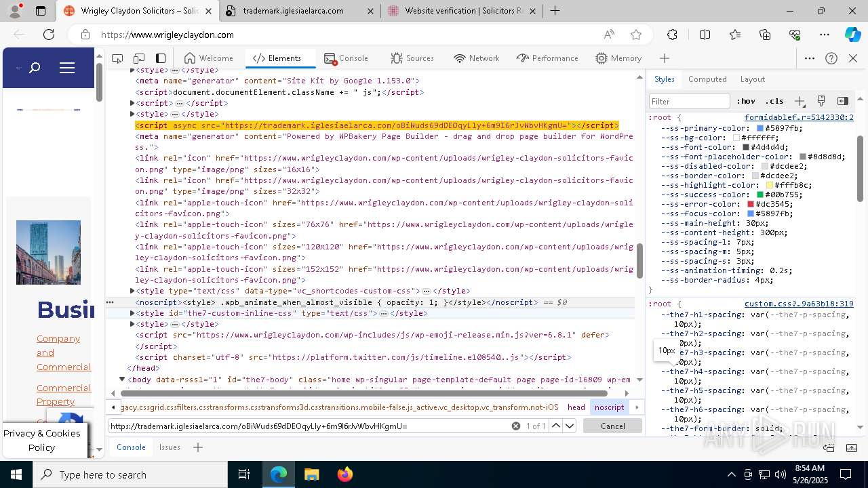
Task: Add a drawer tool with plus
Action: 198,447
